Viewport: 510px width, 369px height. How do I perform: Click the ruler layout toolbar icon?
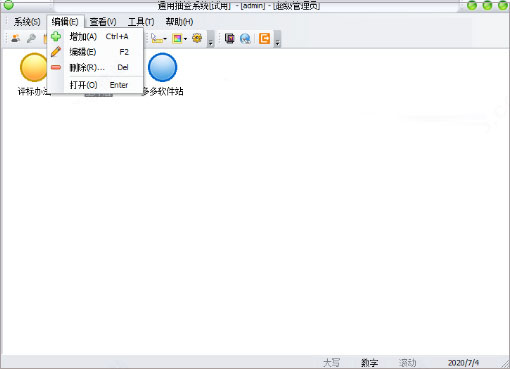[x=157, y=39]
